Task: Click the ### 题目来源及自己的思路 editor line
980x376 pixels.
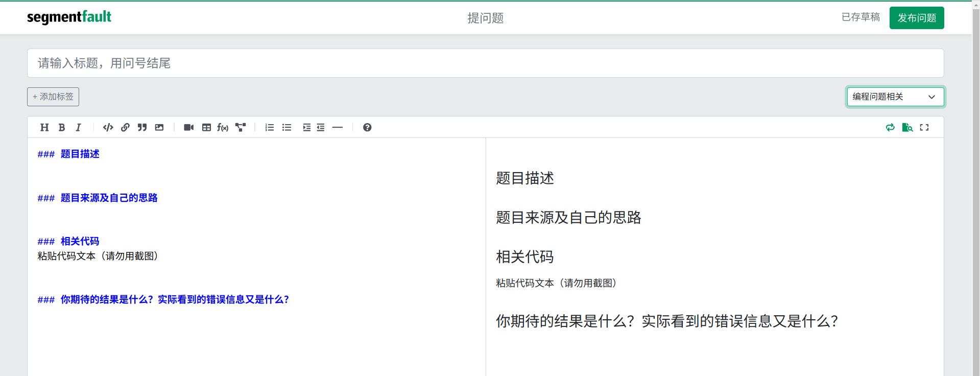Action: (98, 198)
